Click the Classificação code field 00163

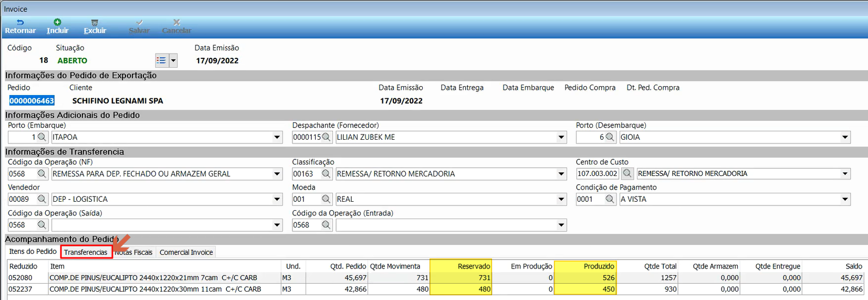tap(307, 174)
